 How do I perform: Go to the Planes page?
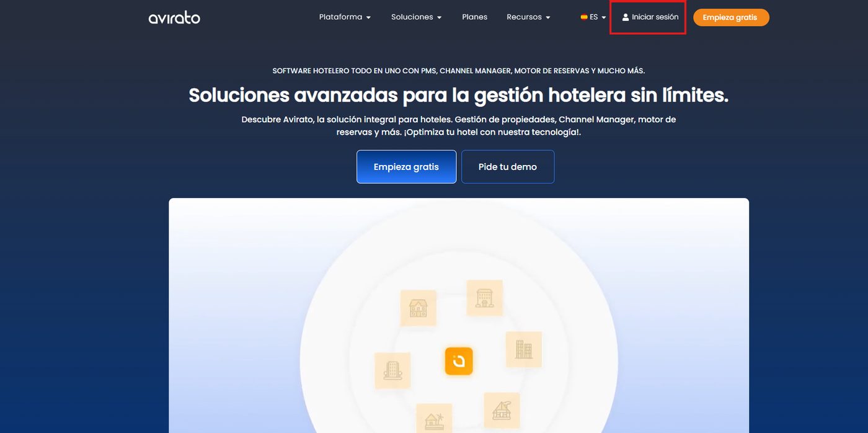pyautogui.click(x=474, y=17)
